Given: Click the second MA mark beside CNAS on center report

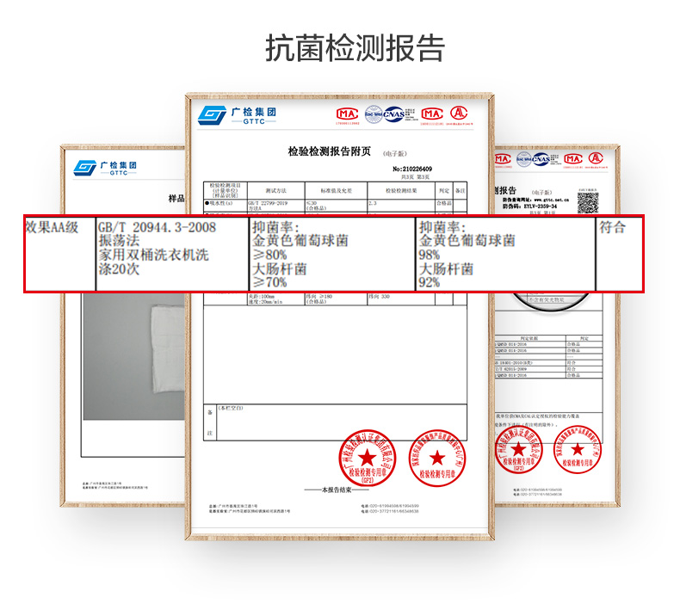Looking at the screenshot, I should coord(432,114).
